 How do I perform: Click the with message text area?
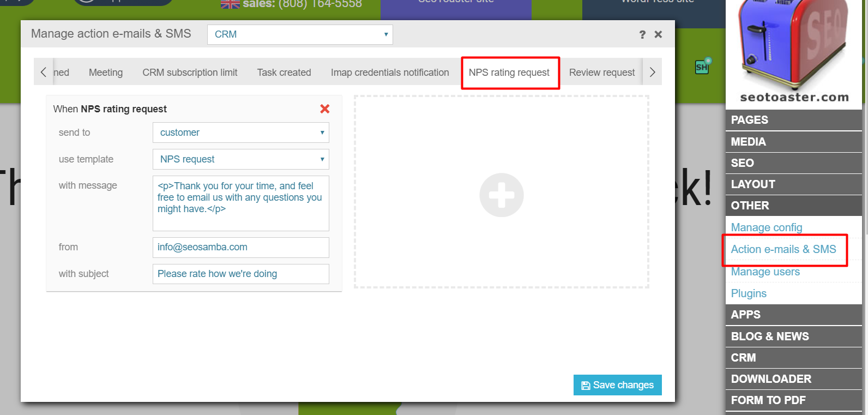pyautogui.click(x=241, y=203)
